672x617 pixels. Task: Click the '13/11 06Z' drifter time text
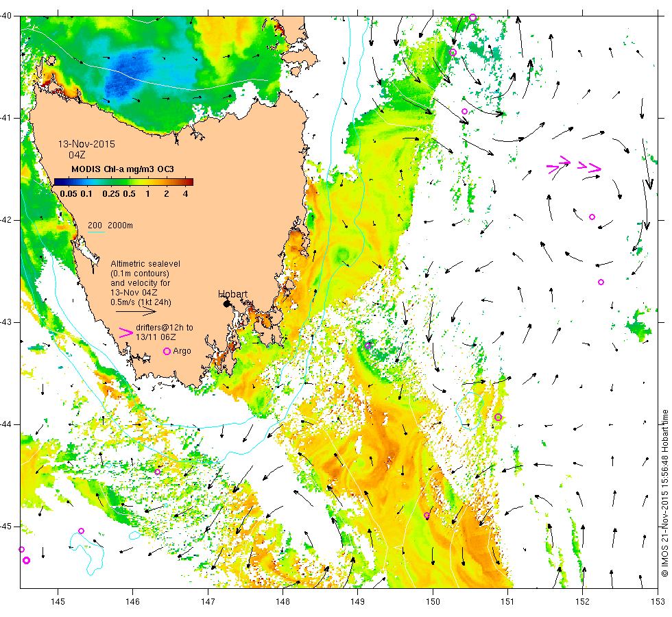156,337
